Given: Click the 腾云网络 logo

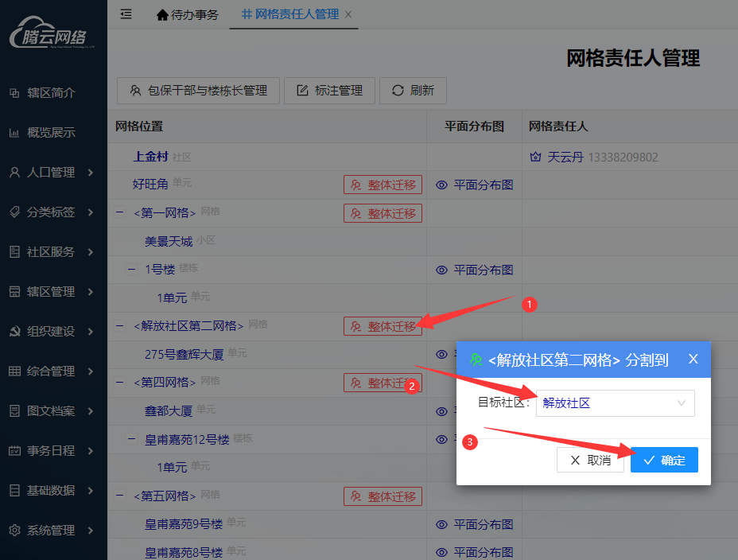Looking at the screenshot, I should click(x=52, y=33).
